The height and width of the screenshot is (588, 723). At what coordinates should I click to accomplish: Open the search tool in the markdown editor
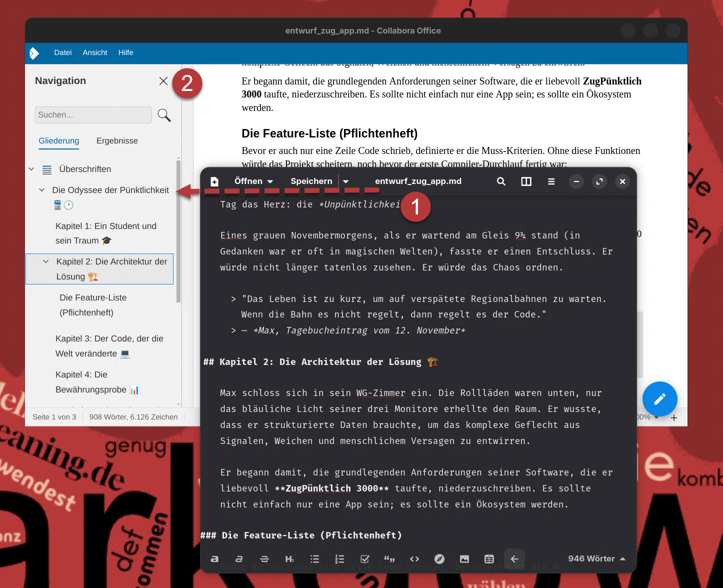[501, 181]
